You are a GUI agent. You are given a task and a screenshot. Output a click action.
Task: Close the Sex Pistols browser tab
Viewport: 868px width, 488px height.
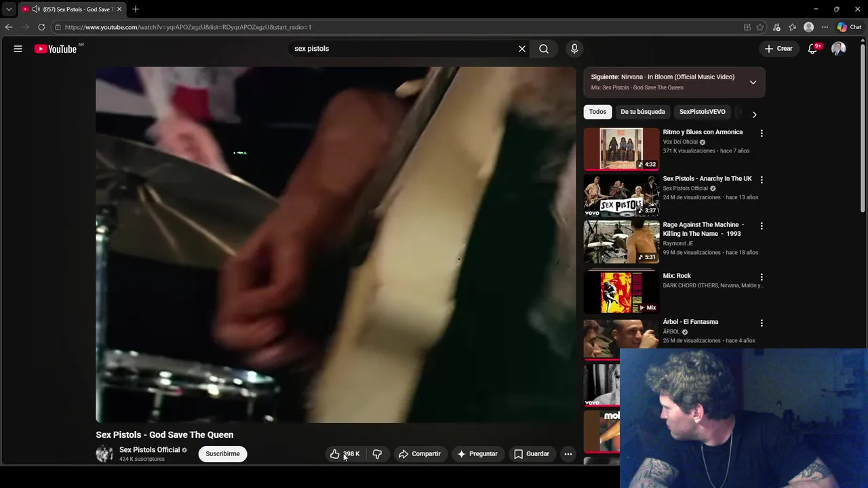(119, 9)
